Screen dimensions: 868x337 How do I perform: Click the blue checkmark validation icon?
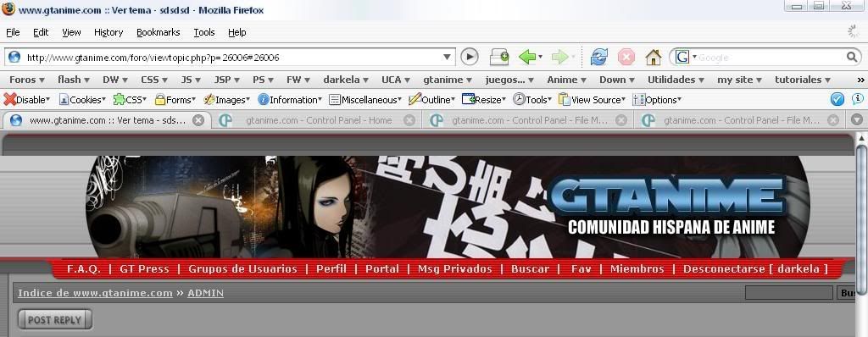837,99
